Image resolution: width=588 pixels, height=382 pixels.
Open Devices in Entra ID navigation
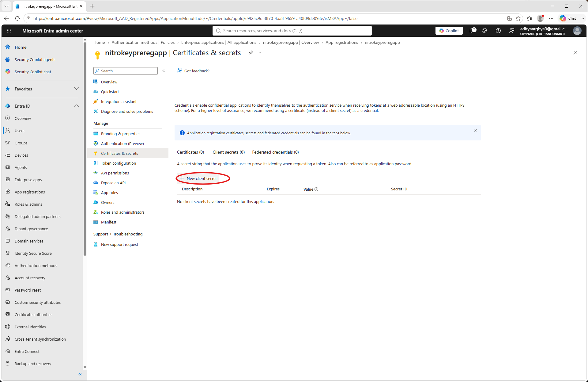(x=21, y=155)
